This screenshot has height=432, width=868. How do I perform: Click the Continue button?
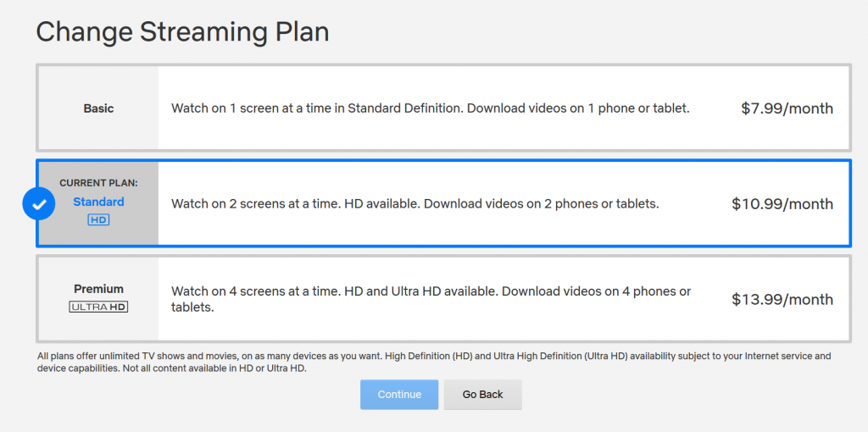click(x=399, y=395)
